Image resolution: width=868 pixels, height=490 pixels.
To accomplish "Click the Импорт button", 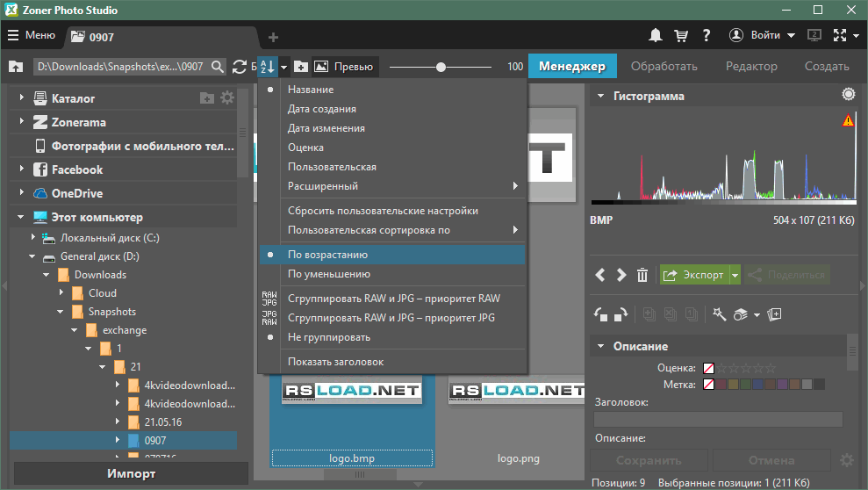I will tap(131, 474).
